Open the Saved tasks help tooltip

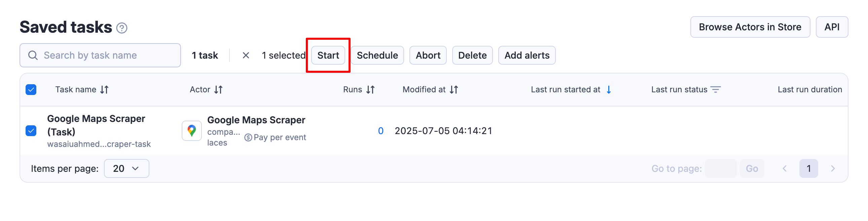pos(123,27)
